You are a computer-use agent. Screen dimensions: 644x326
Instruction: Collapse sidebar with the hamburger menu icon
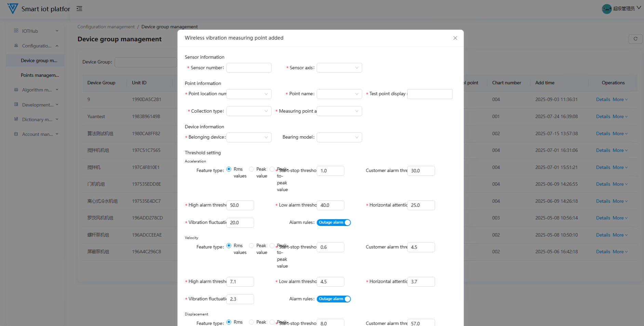point(79,9)
